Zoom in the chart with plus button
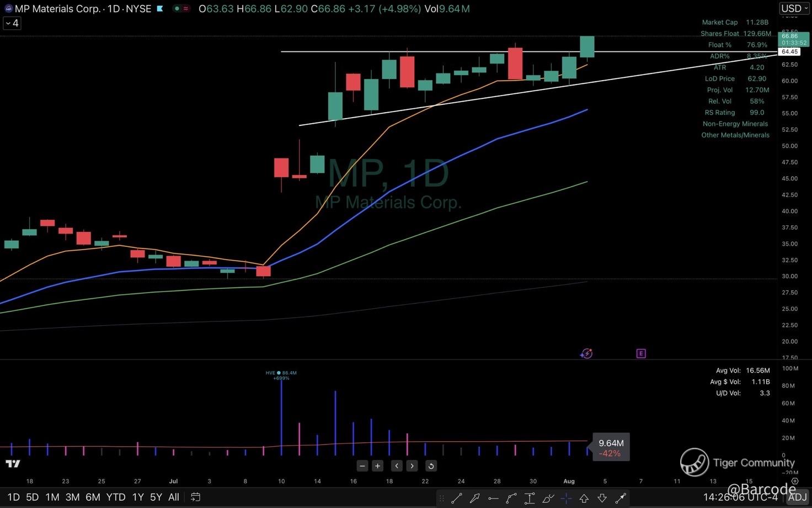This screenshot has width=812, height=508. (x=377, y=466)
